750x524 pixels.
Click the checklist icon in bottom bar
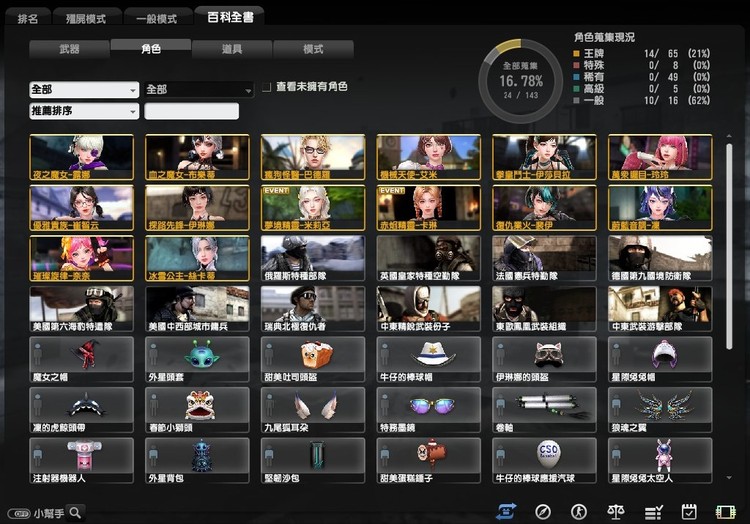click(652, 511)
